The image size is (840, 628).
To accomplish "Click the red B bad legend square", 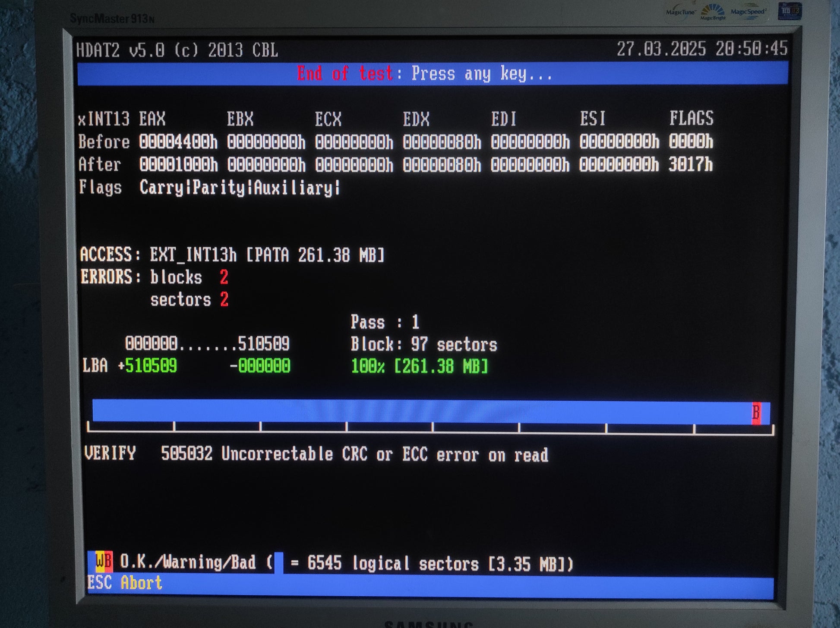I will point(108,561).
